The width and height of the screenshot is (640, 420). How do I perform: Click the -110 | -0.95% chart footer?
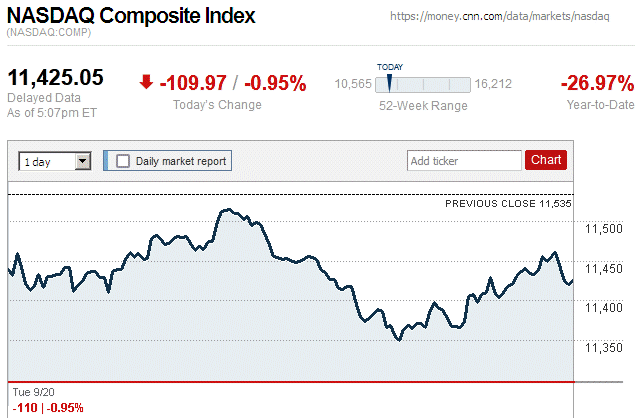tap(48, 407)
